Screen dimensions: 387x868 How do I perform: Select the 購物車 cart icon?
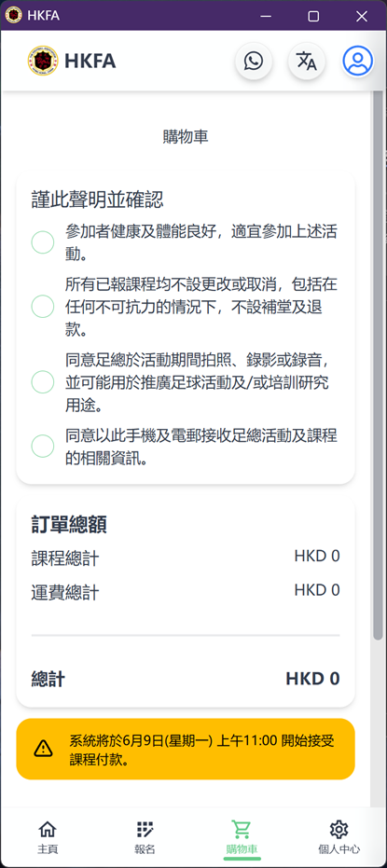click(x=242, y=829)
